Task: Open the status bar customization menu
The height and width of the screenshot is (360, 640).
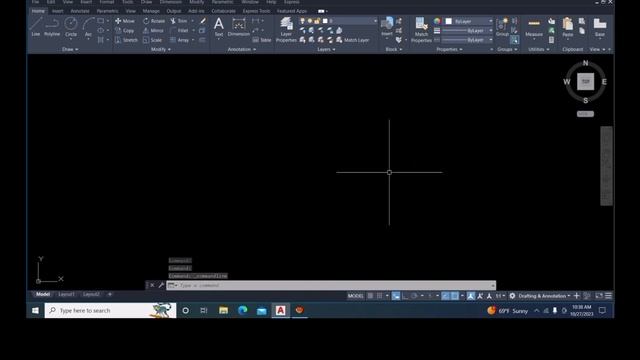Action: point(608,296)
